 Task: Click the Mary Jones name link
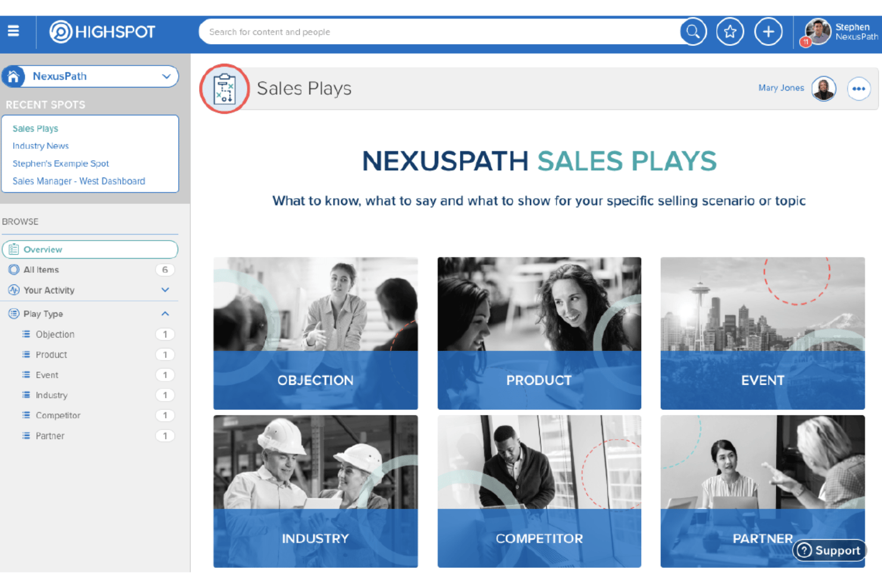coord(781,88)
